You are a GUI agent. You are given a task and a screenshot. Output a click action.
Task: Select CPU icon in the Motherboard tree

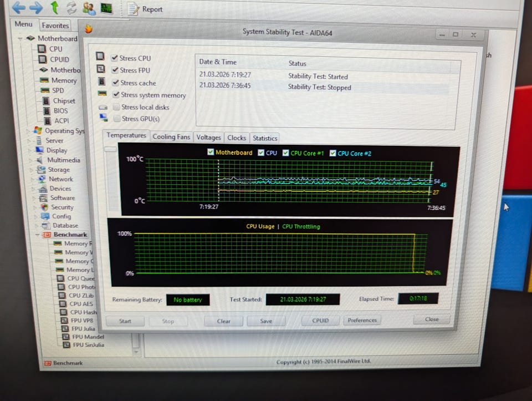click(42, 49)
